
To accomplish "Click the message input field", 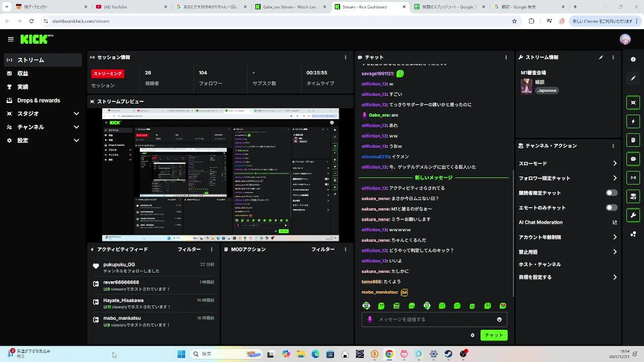I will pyautogui.click(x=434, y=319).
